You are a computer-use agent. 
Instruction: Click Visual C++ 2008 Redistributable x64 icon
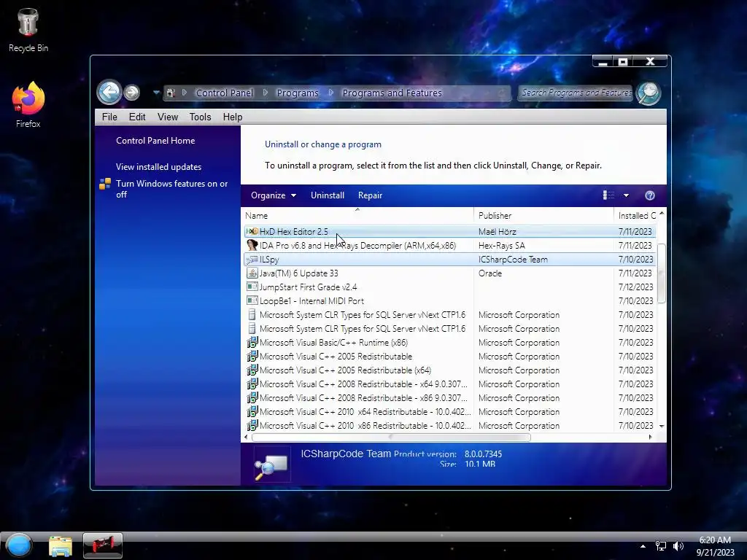pyautogui.click(x=252, y=384)
